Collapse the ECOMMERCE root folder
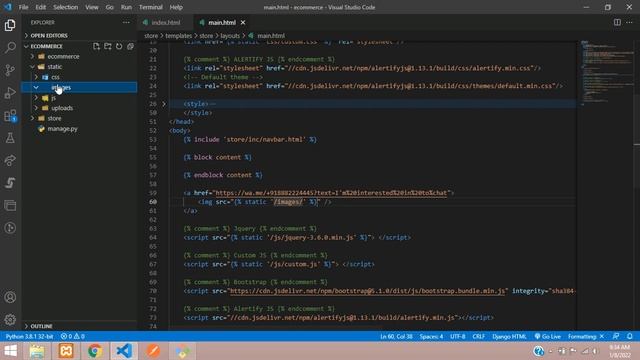The image size is (640, 360). tap(46, 46)
